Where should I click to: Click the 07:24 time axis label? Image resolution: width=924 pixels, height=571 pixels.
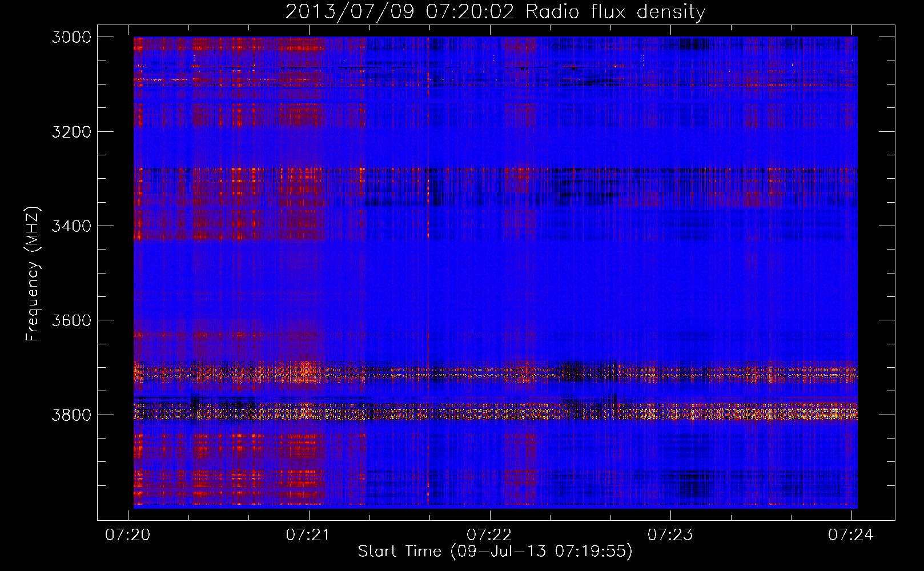tap(851, 534)
